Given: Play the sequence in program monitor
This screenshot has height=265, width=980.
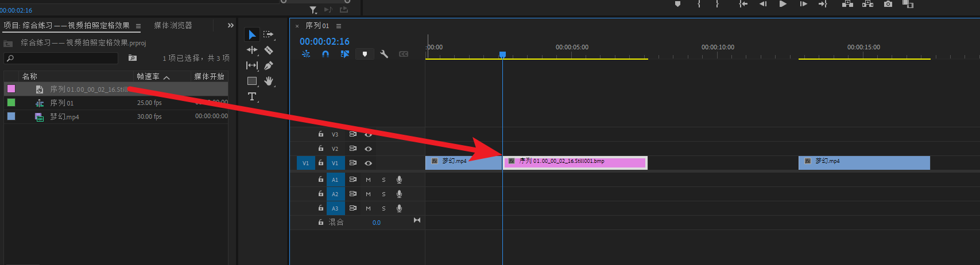Looking at the screenshot, I should pyautogui.click(x=783, y=4).
